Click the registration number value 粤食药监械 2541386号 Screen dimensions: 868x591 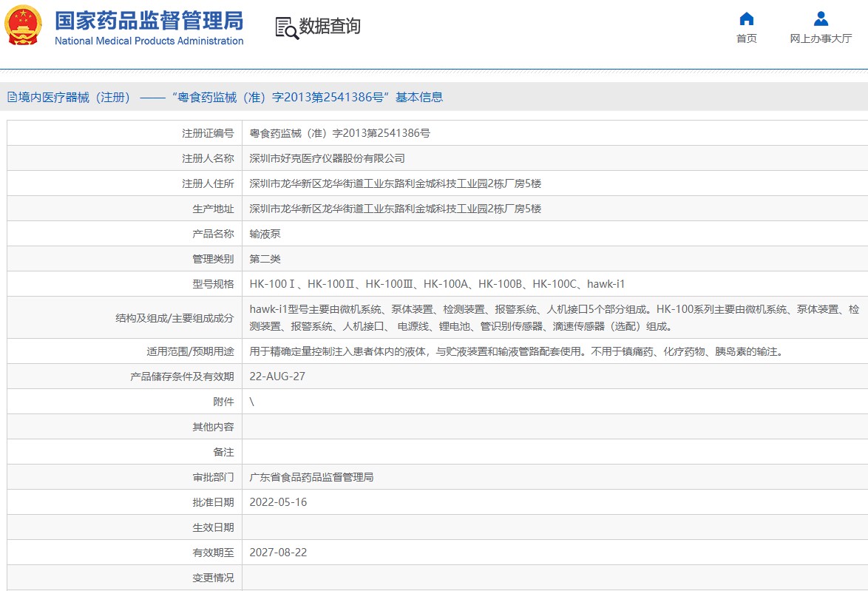point(339,133)
